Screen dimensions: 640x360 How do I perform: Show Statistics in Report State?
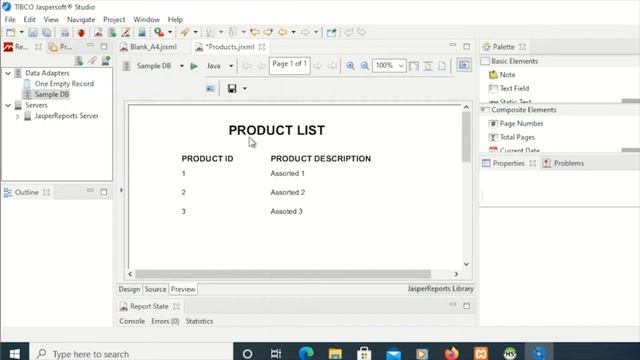[x=199, y=321]
